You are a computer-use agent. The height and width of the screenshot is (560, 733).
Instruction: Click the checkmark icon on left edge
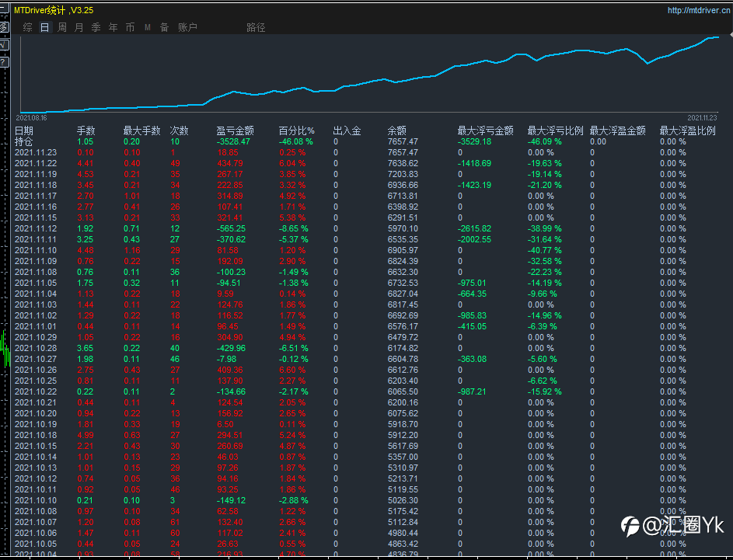tap(4, 45)
